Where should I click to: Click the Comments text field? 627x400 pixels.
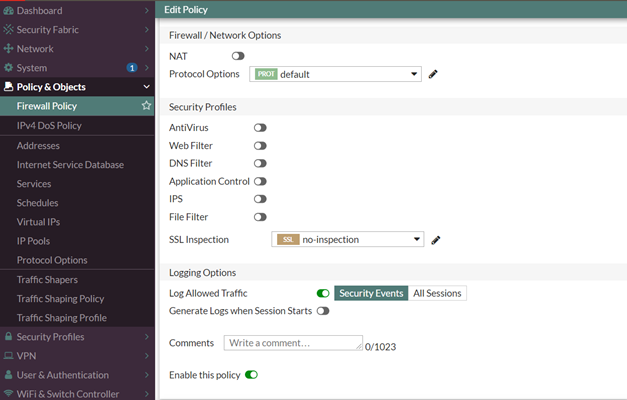[x=293, y=343]
